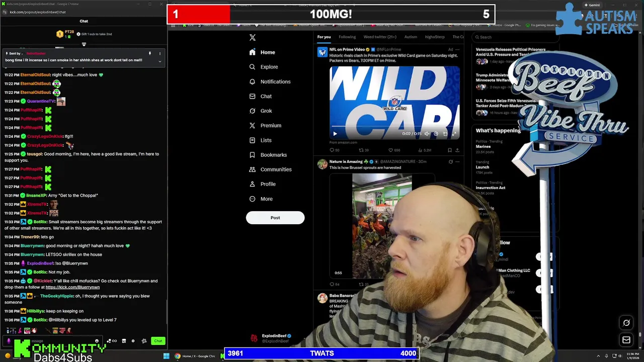This screenshot has width=644, height=362.
Task: Toggle picture-in-picture on NFL video
Action: (445, 134)
